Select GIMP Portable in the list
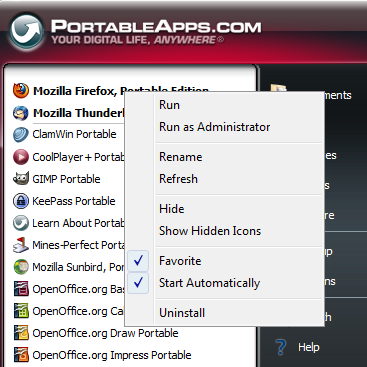Viewport: 367px width, 367px height. (66, 179)
